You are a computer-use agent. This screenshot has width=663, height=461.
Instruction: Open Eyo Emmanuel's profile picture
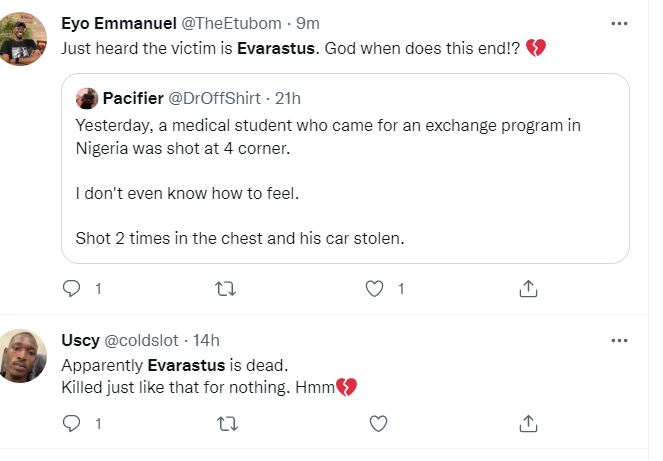point(23,40)
